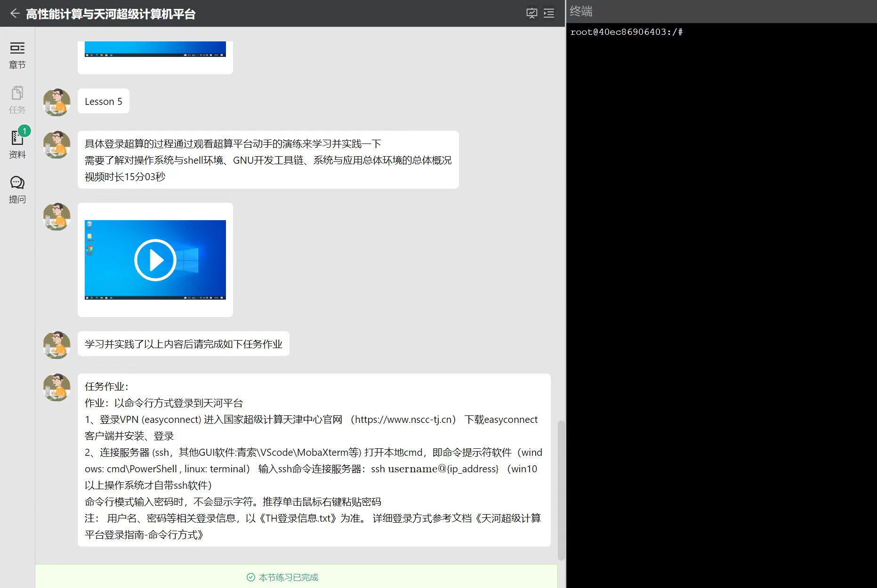The height and width of the screenshot is (588, 877).
Task: Open the partially visible video thumbnail at top
Action: coord(155,49)
